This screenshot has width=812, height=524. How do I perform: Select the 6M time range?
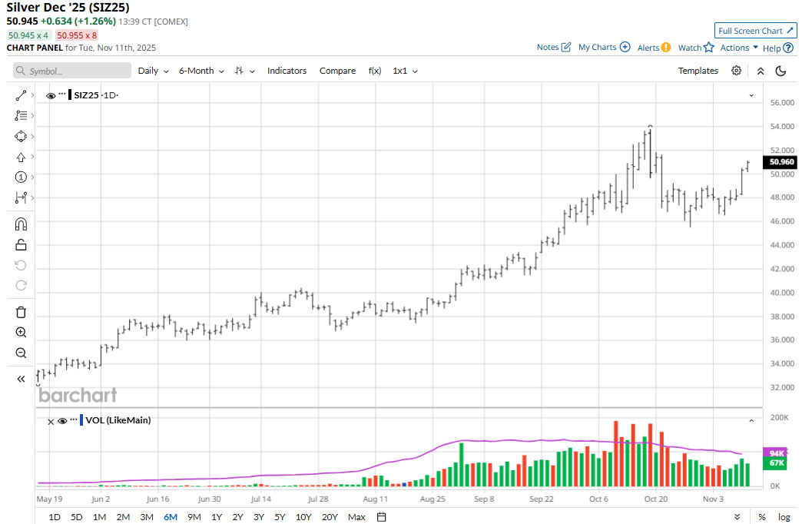coord(171,517)
